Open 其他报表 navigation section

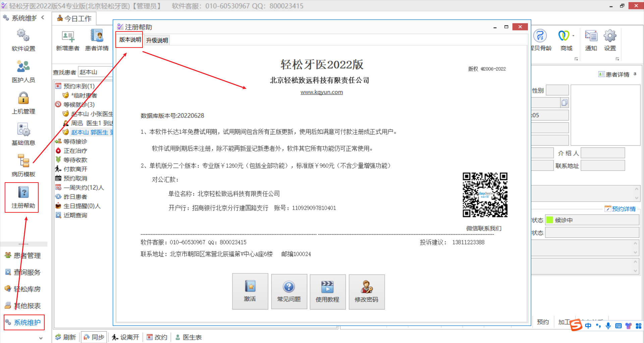click(x=23, y=306)
